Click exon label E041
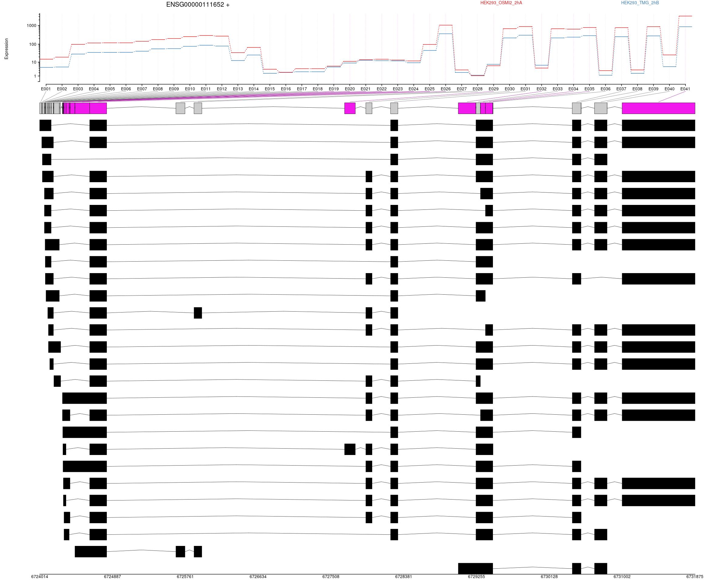The width and height of the screenshot is (728, 582). pos(685,89)
